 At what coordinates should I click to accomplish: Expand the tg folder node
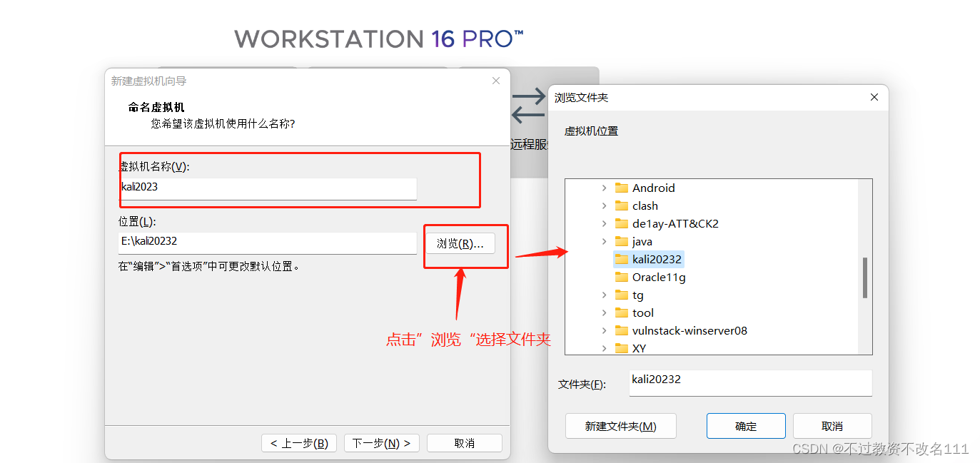point(604,295)
